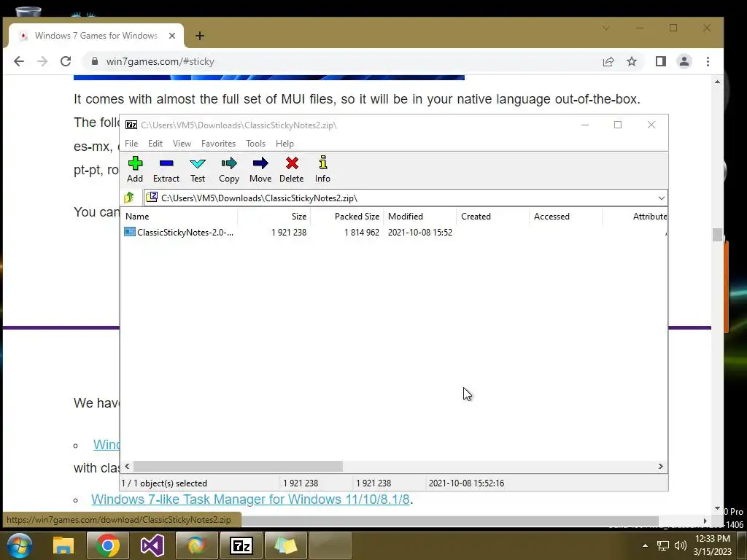This screenshot has height=560, width=747.
Task: Show hidden tray icons arrow
Action: 645,545
